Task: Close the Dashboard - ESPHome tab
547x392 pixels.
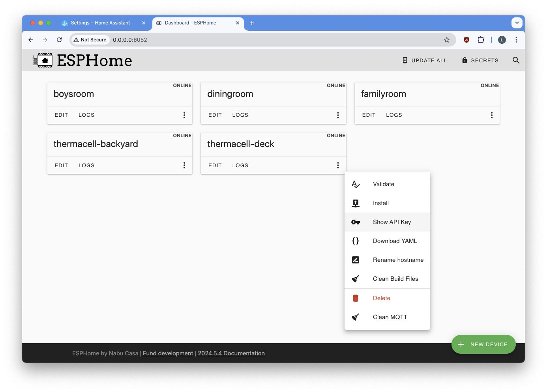Action: pos(238,23)
